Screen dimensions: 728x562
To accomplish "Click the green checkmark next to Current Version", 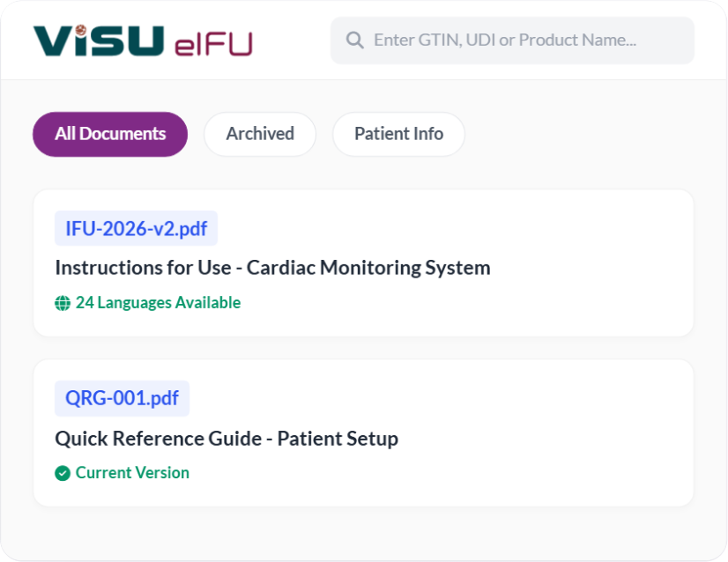I will coord(62,473).
